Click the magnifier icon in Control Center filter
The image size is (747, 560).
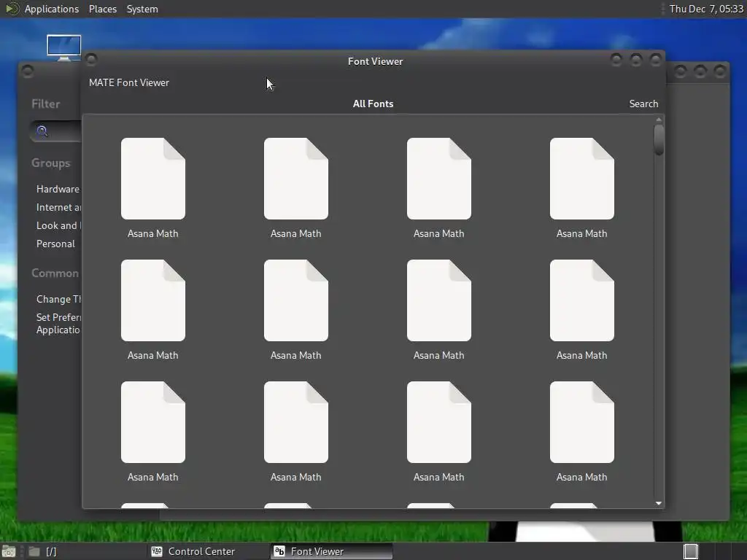click(42, 131)
